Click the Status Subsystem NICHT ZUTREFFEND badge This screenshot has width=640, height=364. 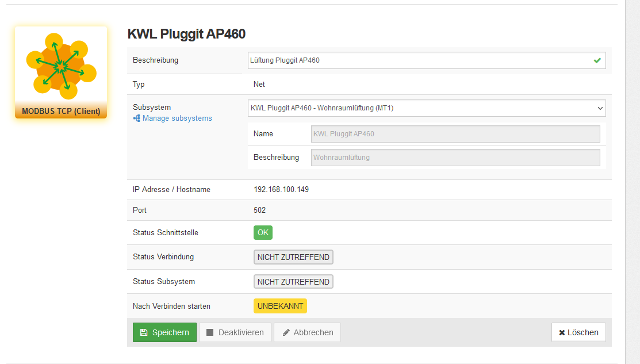[293, 282]
